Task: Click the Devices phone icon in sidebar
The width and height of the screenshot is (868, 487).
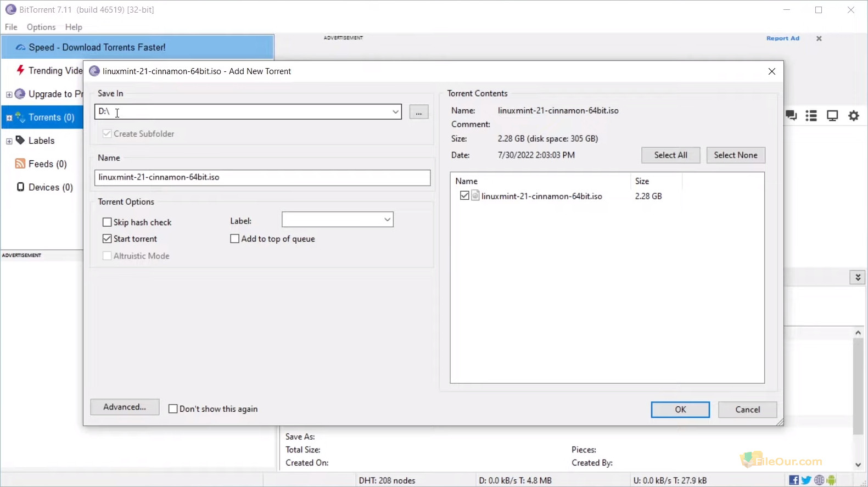Action: 20,187
